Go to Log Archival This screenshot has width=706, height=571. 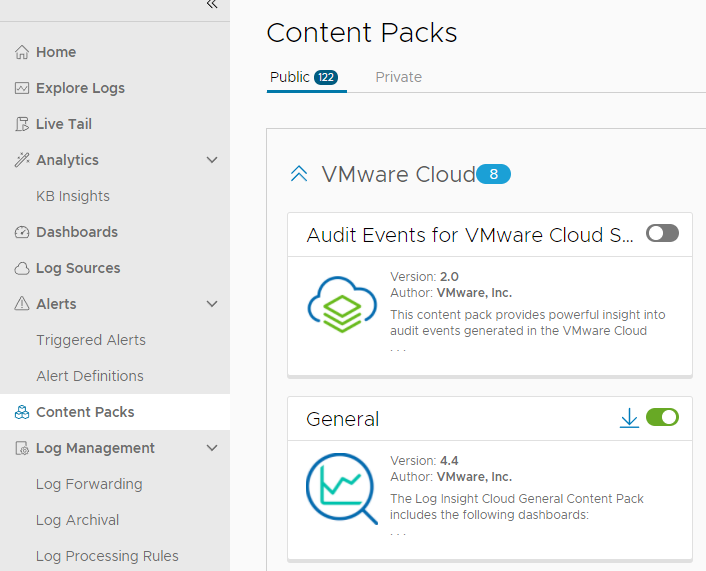[77, 520]
